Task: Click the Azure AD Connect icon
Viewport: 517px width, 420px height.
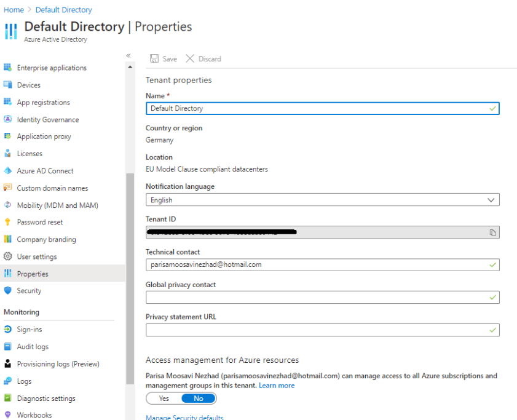Action: (x=7, y=170)
